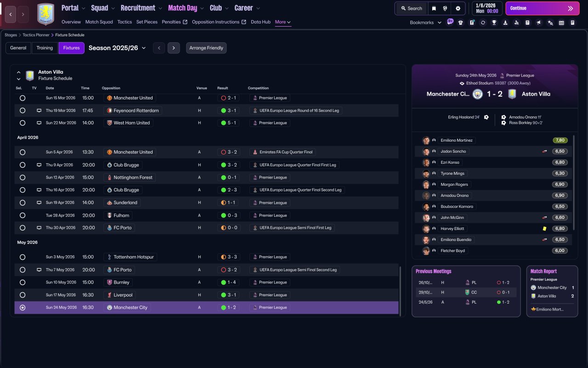
Task: Switch to the Training tab
Action: (45, 48)
